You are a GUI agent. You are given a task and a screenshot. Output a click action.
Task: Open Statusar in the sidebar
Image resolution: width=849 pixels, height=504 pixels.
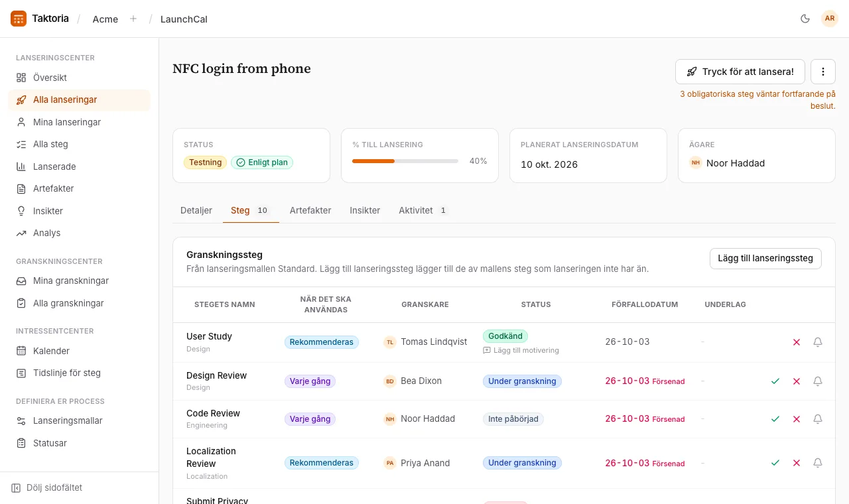[x=80, y=443]
